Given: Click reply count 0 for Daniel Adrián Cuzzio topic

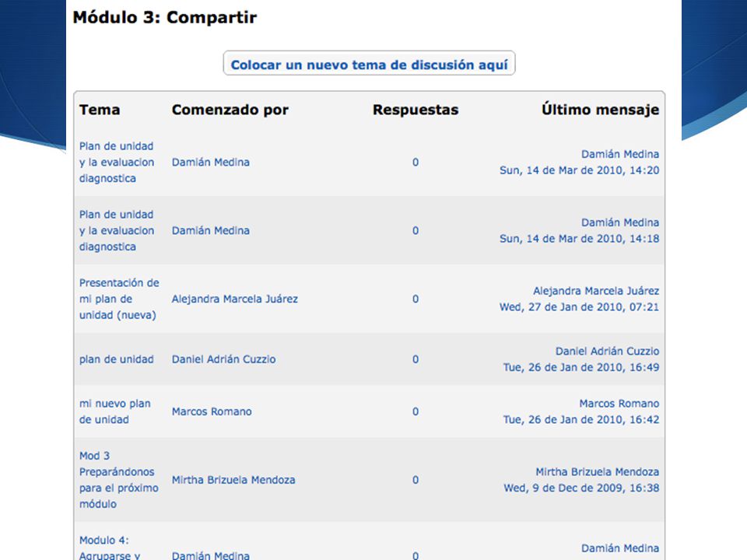Looking at the screenshot, I should point(416,359).
